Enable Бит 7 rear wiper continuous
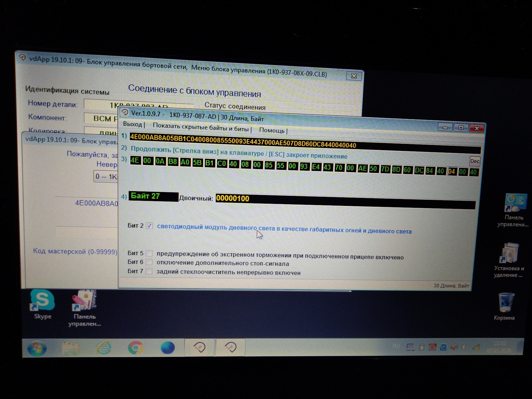 pos(149,271)
